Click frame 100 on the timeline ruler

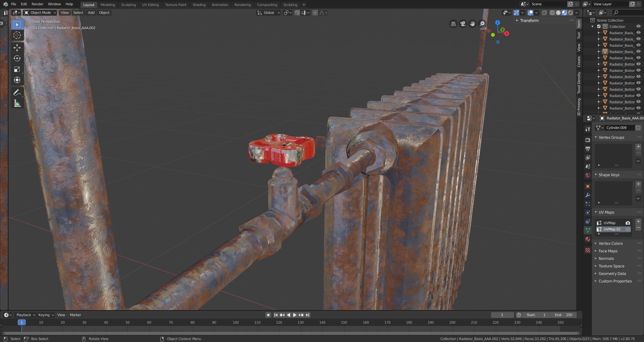236,322
